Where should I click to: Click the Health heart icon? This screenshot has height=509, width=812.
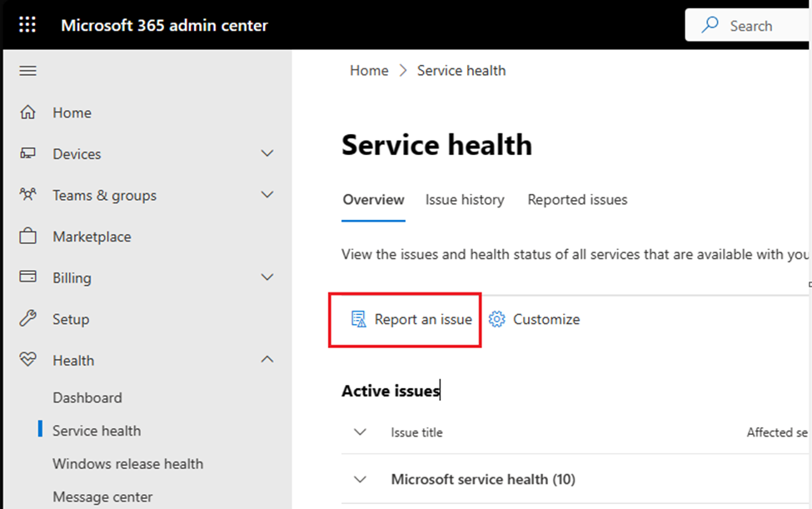pyautogui.click(x=27, y=360)
